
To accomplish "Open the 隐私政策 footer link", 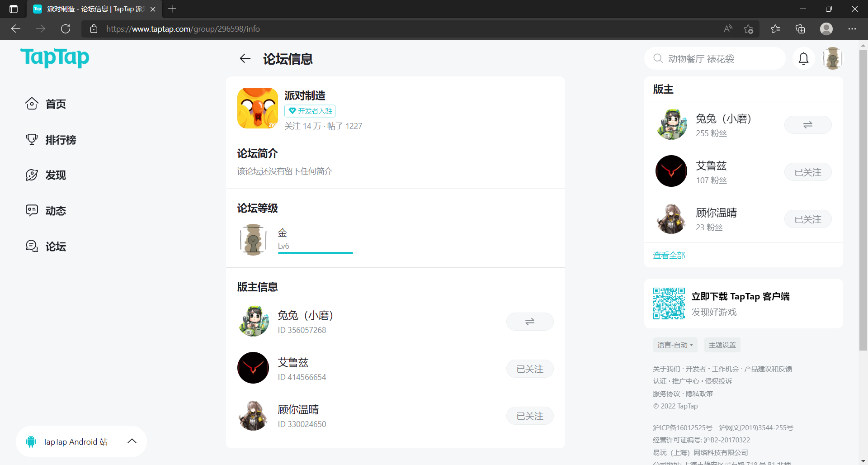I will point(699,394).
